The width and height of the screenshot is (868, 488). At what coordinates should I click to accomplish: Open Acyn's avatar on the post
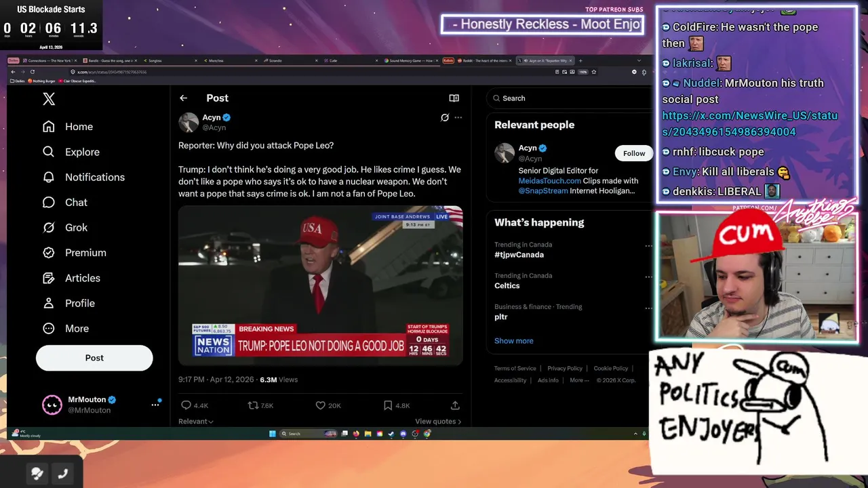click(189, 122)
